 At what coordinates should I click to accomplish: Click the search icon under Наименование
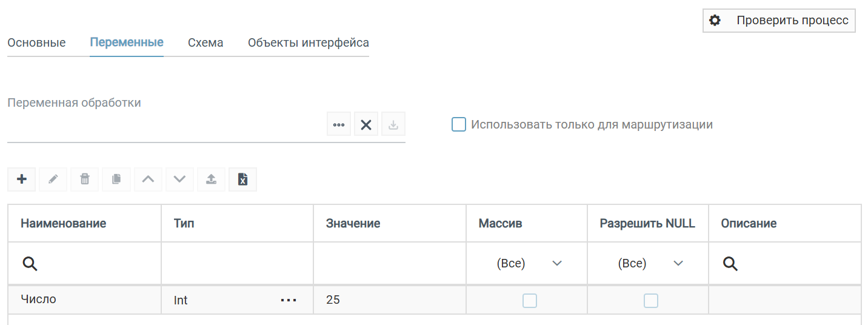[30, 264]
